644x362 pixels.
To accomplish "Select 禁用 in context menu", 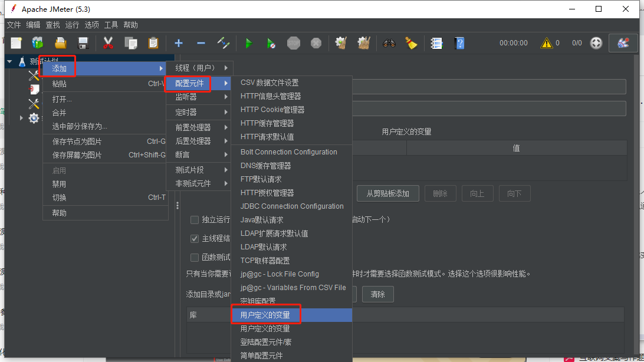I will coord(105,185).
